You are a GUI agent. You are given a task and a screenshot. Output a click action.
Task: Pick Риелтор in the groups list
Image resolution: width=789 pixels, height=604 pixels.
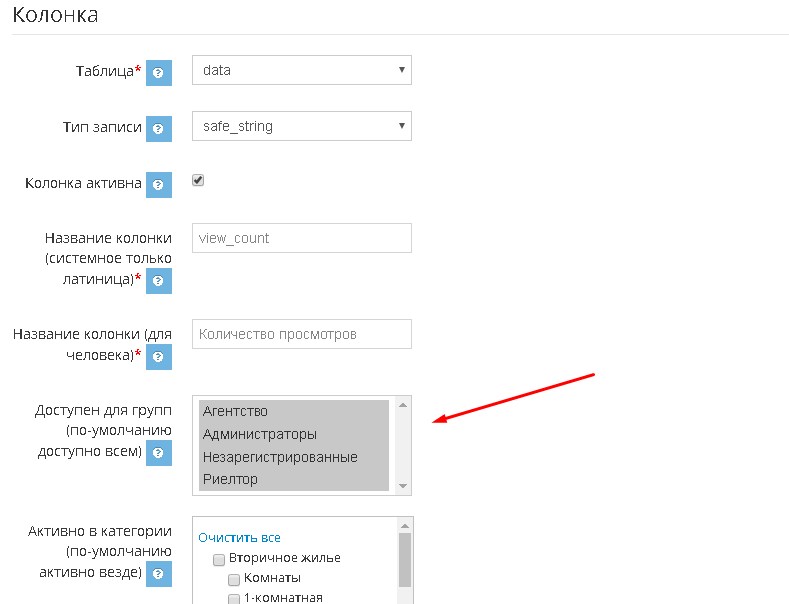[x=293, y=479]
